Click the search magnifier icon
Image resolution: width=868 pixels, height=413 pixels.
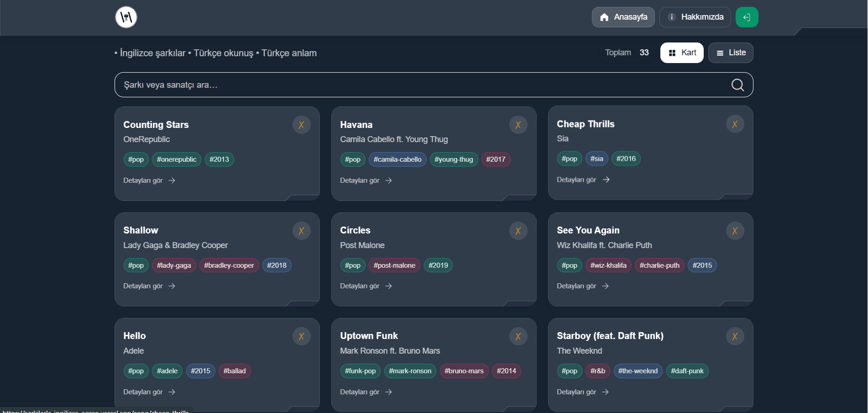737,85
